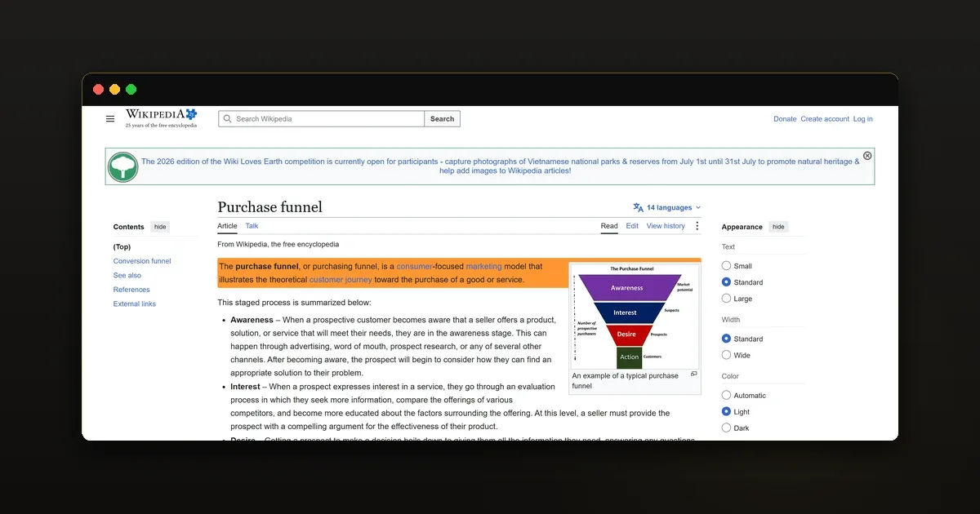Image resolution: width=980 pixels, height=514 pixels.
Task: Hide the Appearance panel
Action: (778, 227)
